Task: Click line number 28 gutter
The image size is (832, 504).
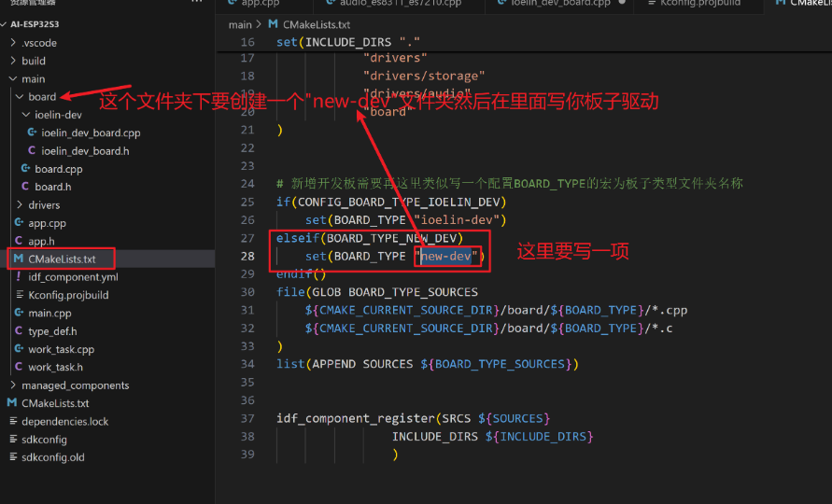Action: tap(247, 257)
